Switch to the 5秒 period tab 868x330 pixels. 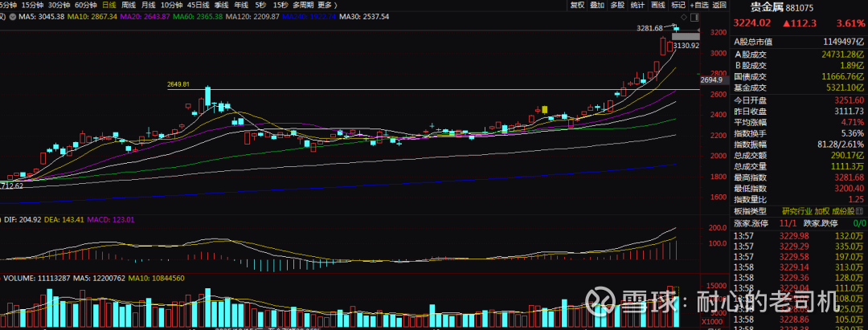(260, 5)
